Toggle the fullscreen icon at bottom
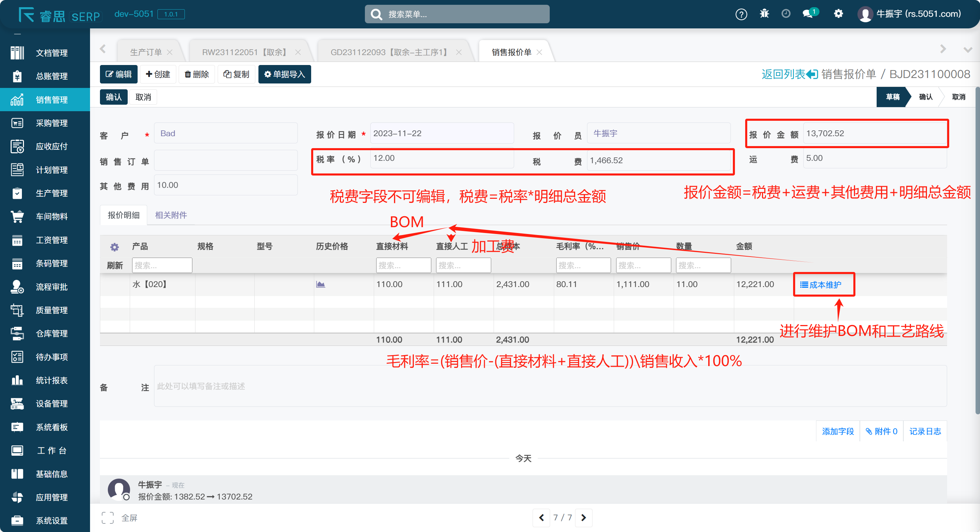The height and width of the screenshot is (532, 980). tap(108, 518)
